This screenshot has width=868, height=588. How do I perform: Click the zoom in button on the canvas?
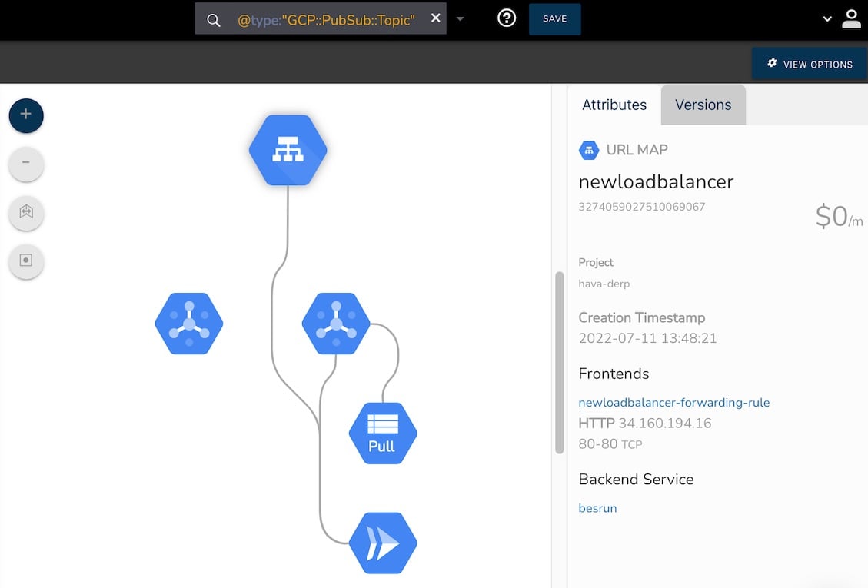tap(26, 115)
